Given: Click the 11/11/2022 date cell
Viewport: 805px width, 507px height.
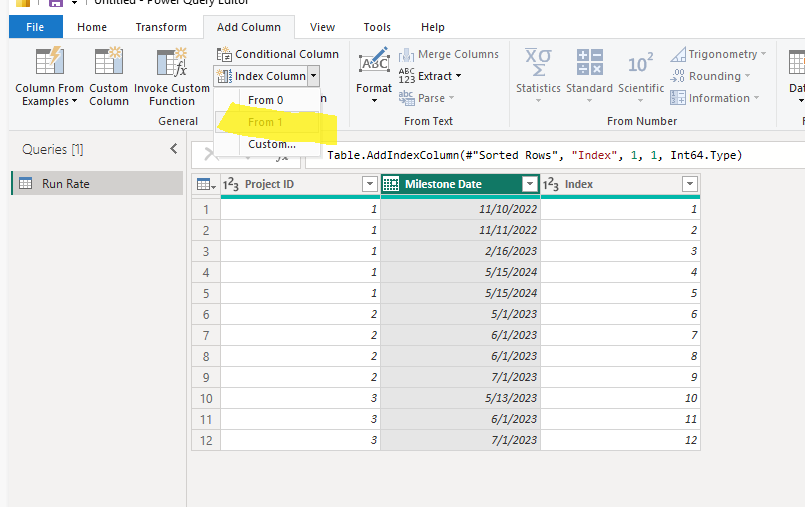Looking at the screenshot, I should coord(461,230).
